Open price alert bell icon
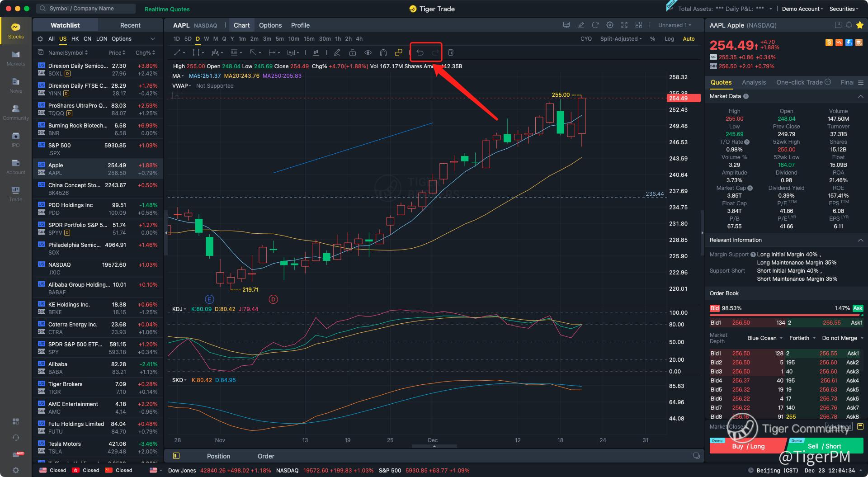Image resolution: width=868 pixels, height=477 pixels. click(x=849, y=25)
